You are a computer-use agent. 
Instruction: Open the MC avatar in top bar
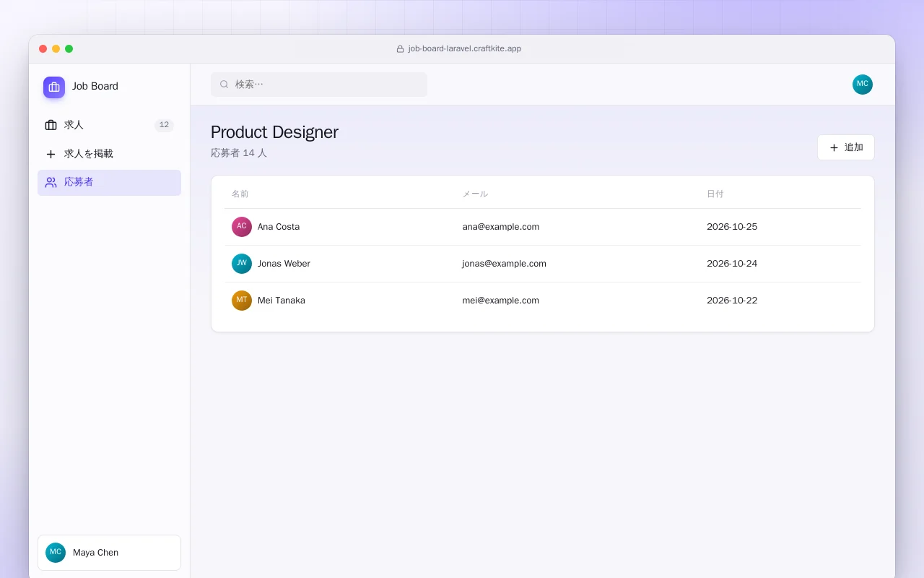(x=863, y=85)
